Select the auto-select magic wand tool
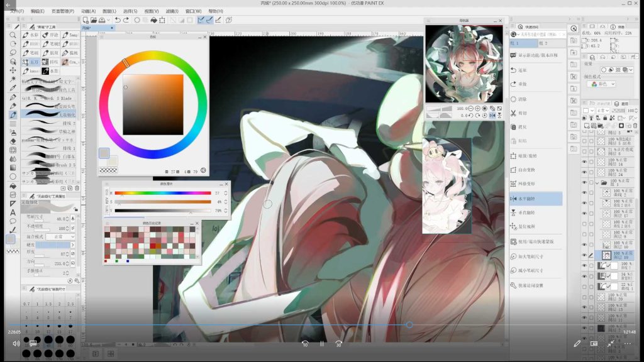Image resolution: width=644 pixels, height=362 pixels. 13,79
